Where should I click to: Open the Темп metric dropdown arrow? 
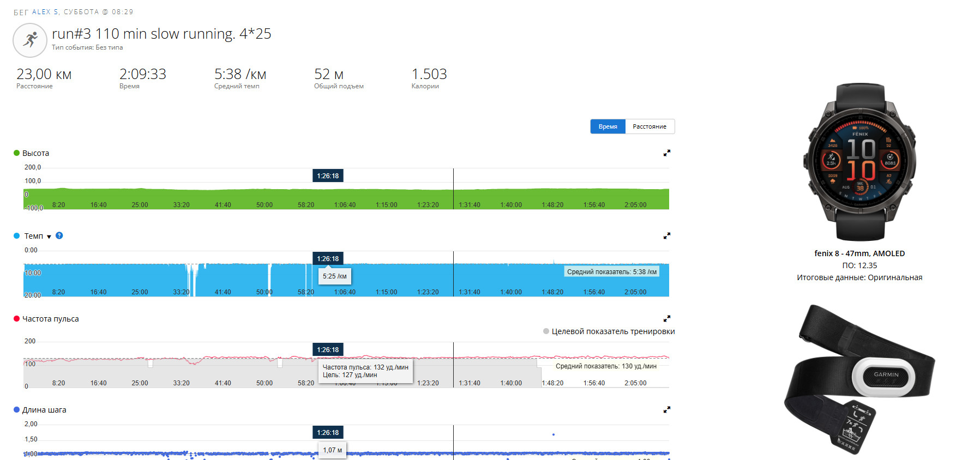pos(49,237)
